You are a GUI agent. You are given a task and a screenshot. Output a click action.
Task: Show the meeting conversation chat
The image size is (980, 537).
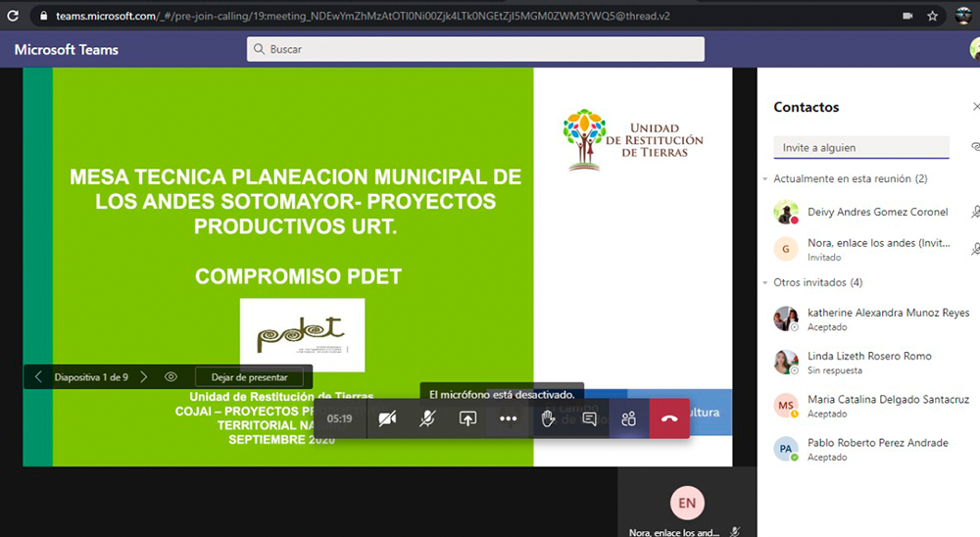point(589,418)
